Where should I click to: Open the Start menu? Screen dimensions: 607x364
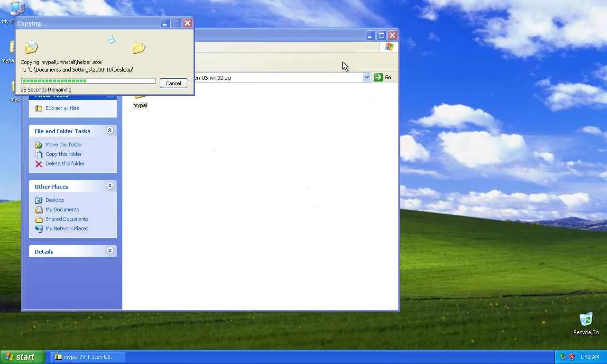click(x=23, y=357)
